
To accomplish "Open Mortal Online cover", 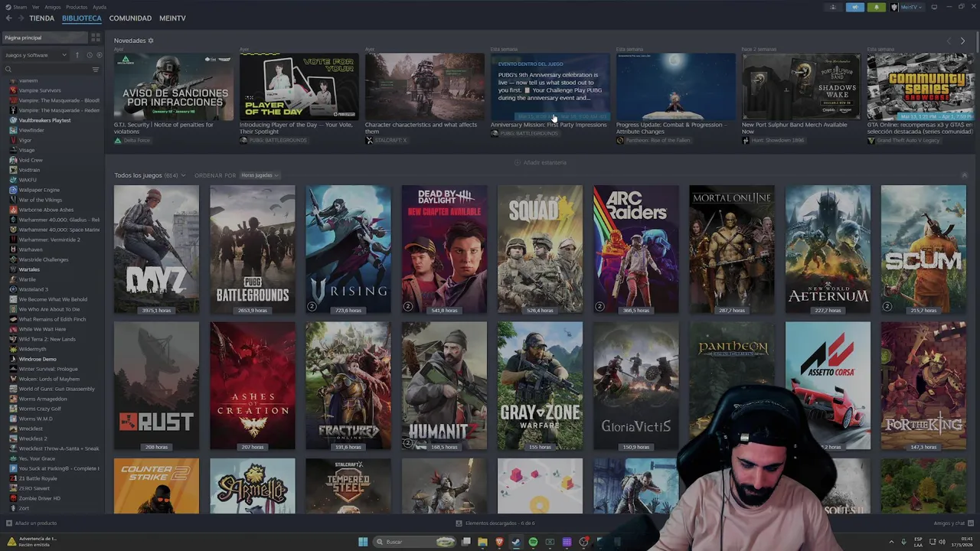I will coord(732,249).
